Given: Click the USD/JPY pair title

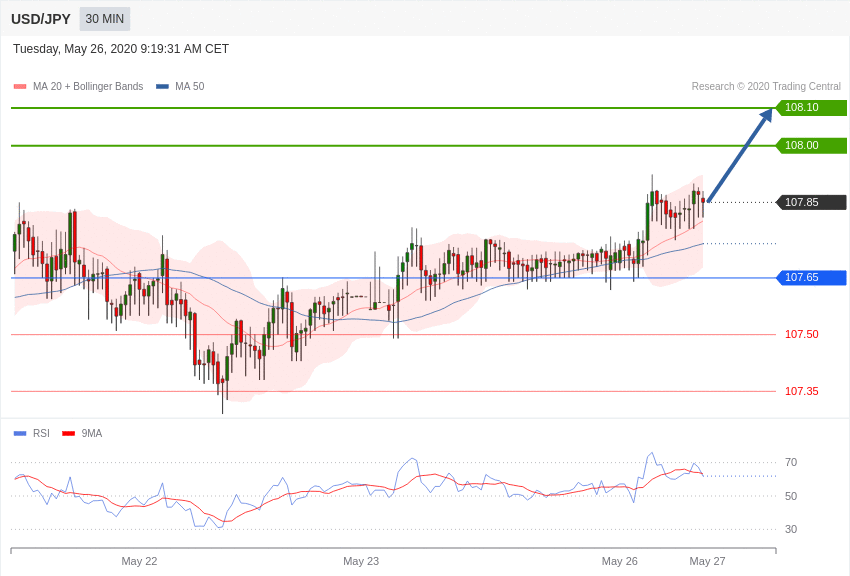Looking at the screenshot, I should (41, 19).
